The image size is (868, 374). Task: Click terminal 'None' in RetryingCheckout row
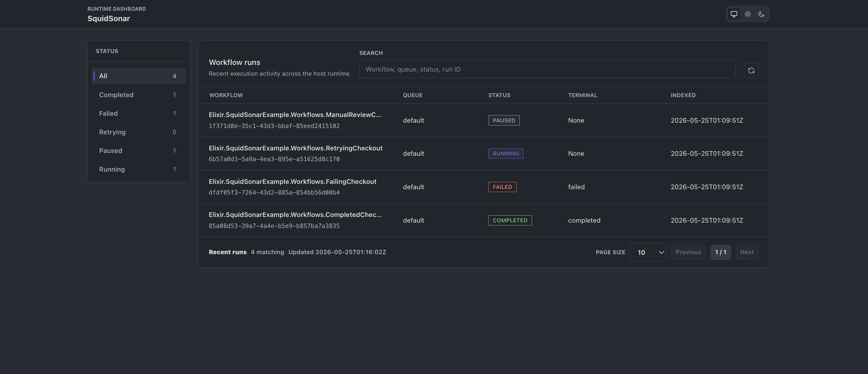(576, 154)
